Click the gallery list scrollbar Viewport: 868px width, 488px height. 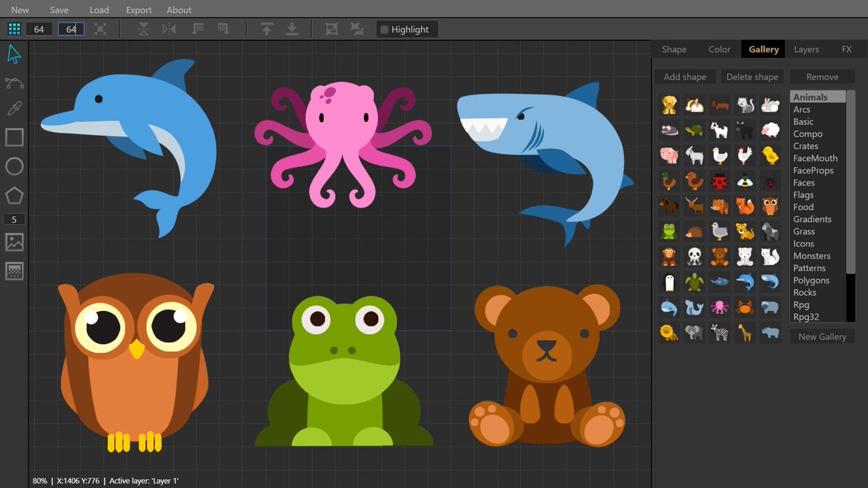coord(851,181)
